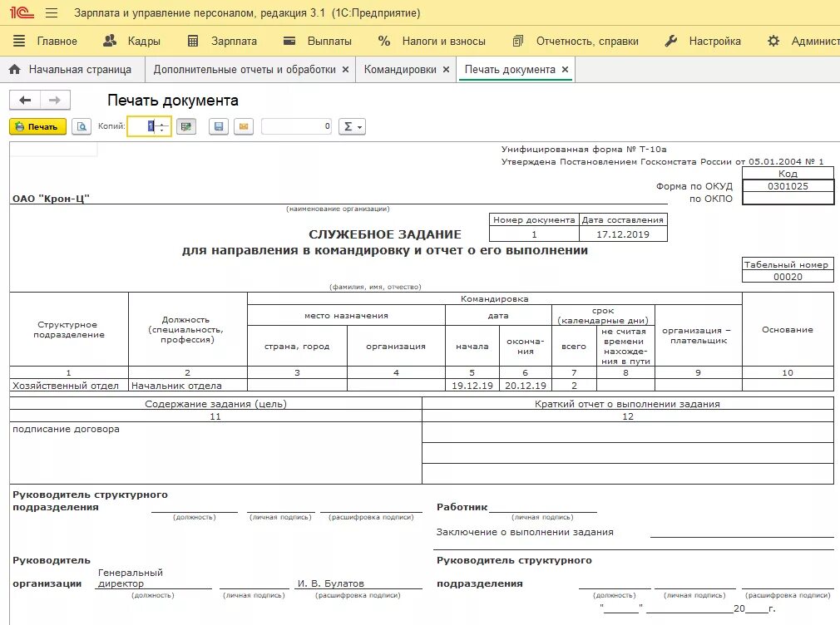Viewport: 840px width, 625px height.
Task: Open the Зарплата section
Action: (x=222, y=41)
